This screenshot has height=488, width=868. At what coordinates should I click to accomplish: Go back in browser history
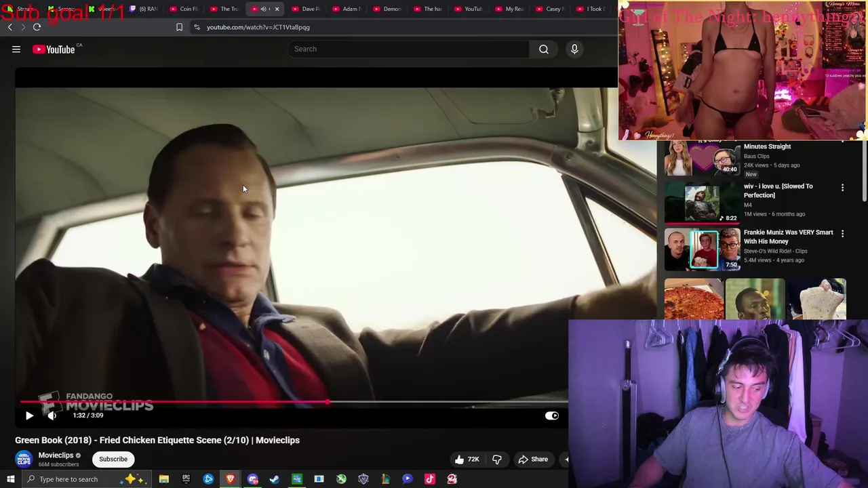click(9, 27)
